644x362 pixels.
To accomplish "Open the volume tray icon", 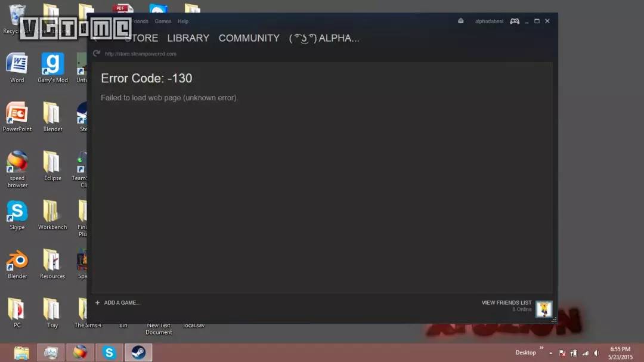I will pyautogui.click(x=596, y=353).
